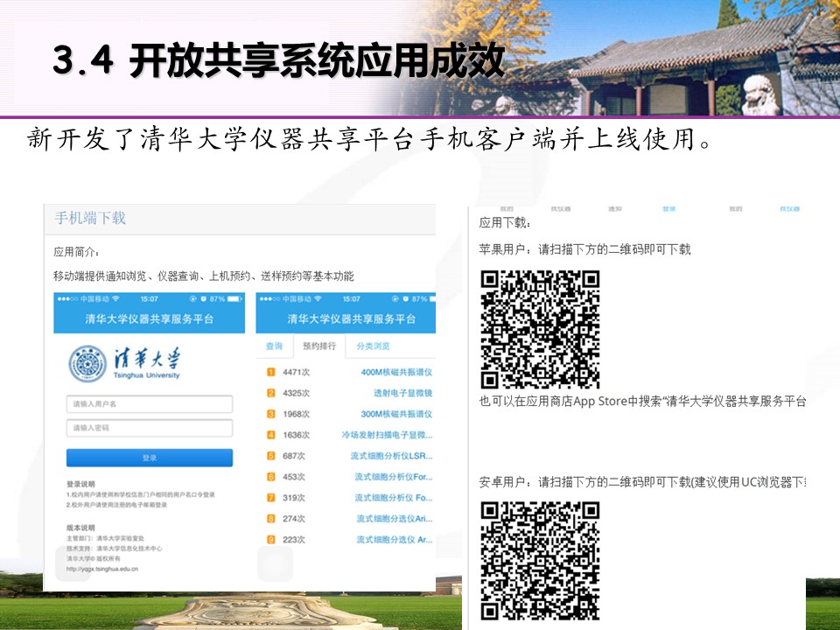840x630 pixels.
Task: Click the rank 9 orange badge
Action: tap(271, 540)
